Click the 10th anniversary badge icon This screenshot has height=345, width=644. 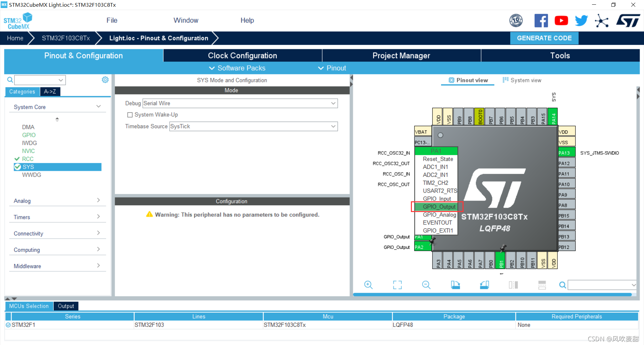516,21
